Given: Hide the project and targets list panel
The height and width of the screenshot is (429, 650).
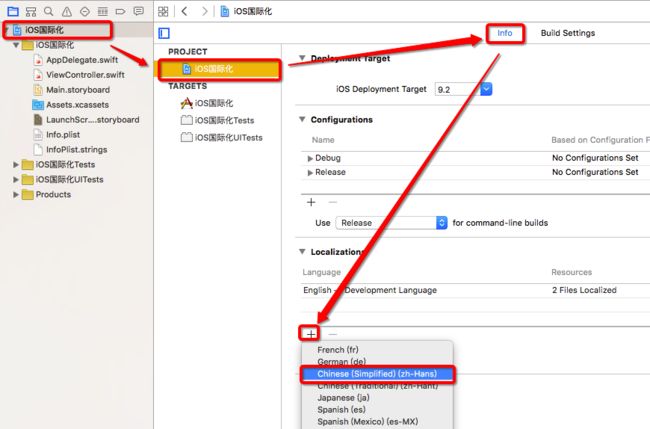Looking at the screenshot, I should [x=164, y=33].
